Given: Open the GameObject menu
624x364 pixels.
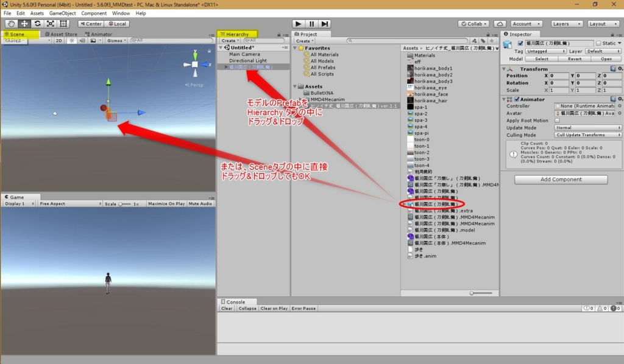Looking at the screenshot, I should point(63,13).
